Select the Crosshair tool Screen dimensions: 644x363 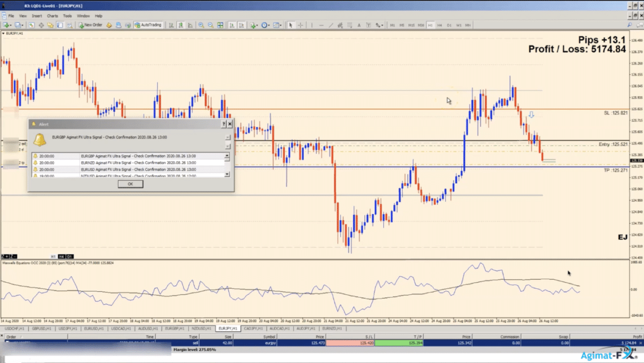point(299,25)
